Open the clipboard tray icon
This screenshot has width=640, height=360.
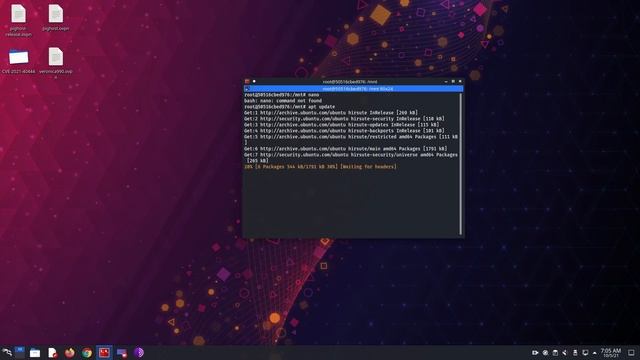click(x=555, y=353)
